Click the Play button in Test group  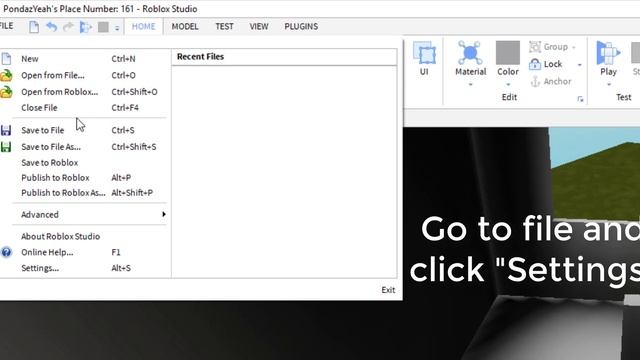click(x=608, y=58)
